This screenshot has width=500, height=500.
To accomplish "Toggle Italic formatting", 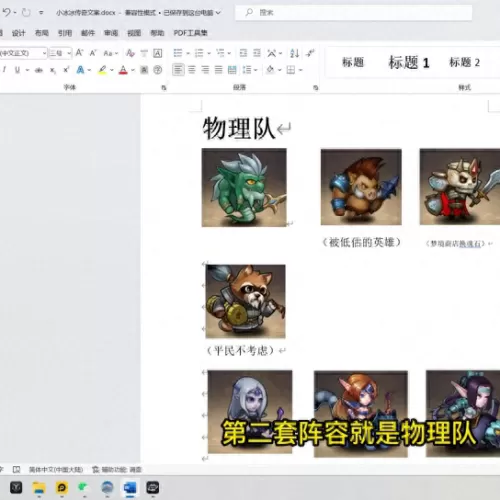I will click(x=4, y=70).
